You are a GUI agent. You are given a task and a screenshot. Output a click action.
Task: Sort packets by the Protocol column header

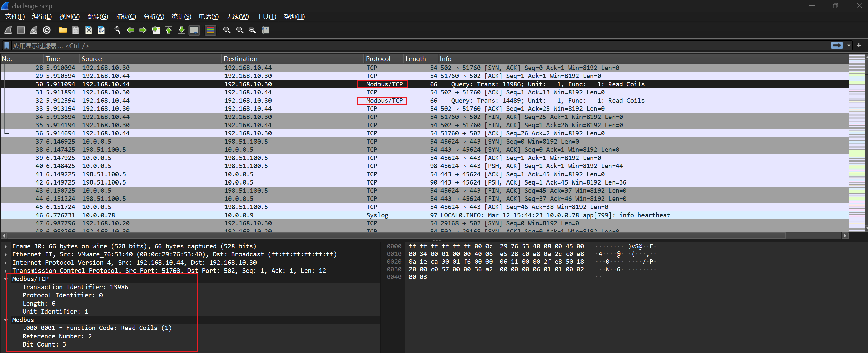(x=378, y=59)
